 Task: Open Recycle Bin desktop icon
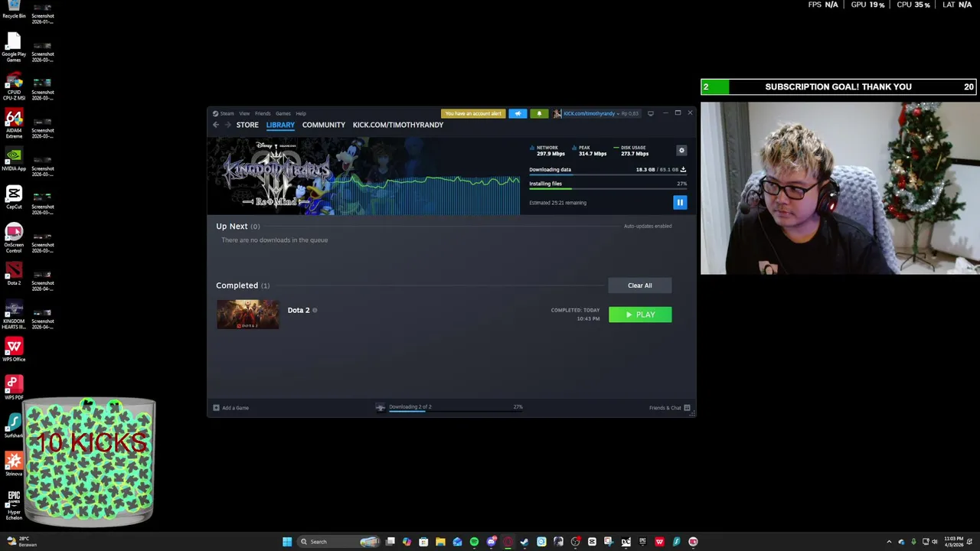coord(14,10)
